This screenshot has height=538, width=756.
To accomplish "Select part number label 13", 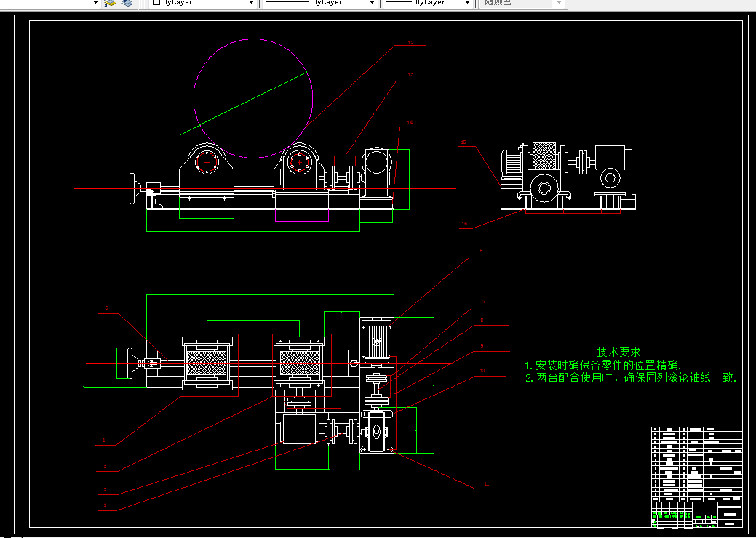I will [410, 75].
